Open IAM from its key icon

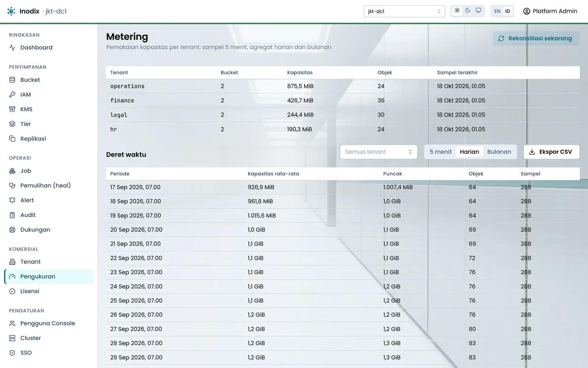coord(12,94)
